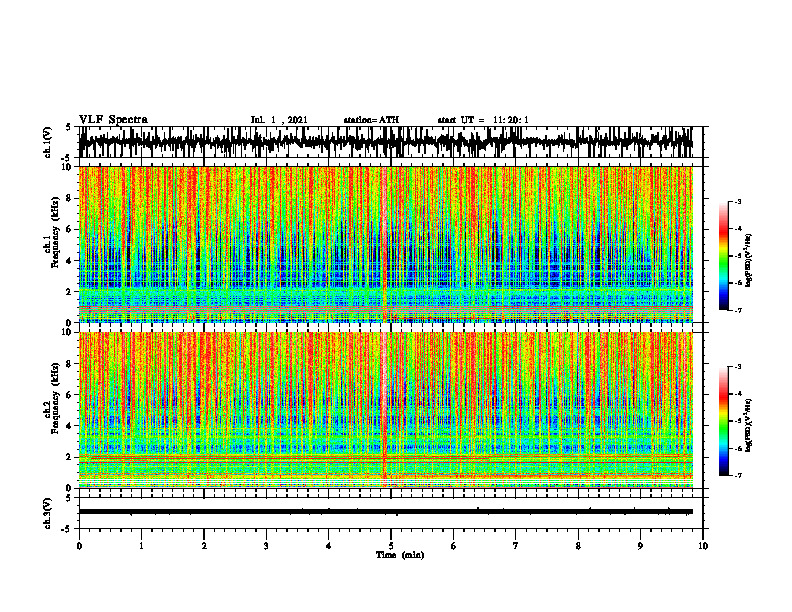The image size is (792, 612).
Task: Select the date text 'Jul 1, 2021'
Action: point(279,120)
